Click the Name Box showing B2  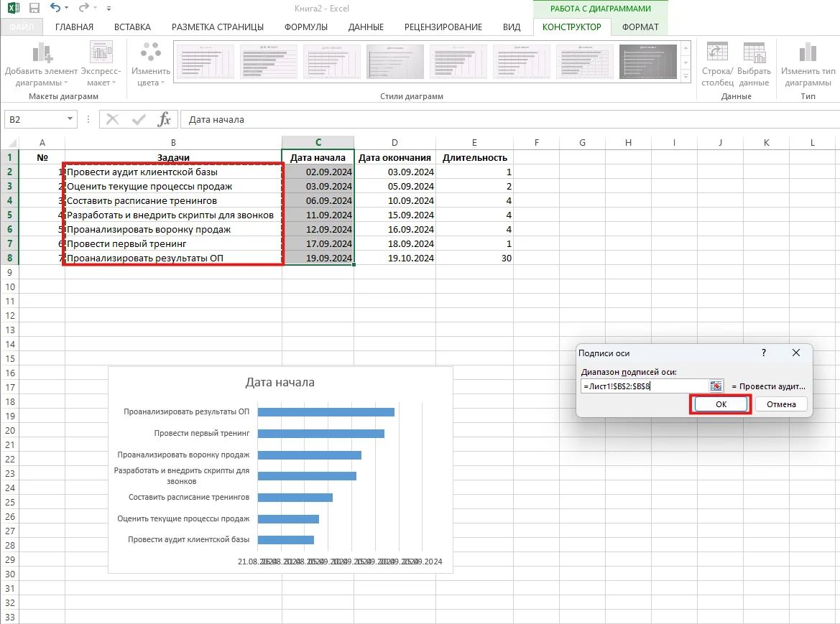tap(34, 119)
